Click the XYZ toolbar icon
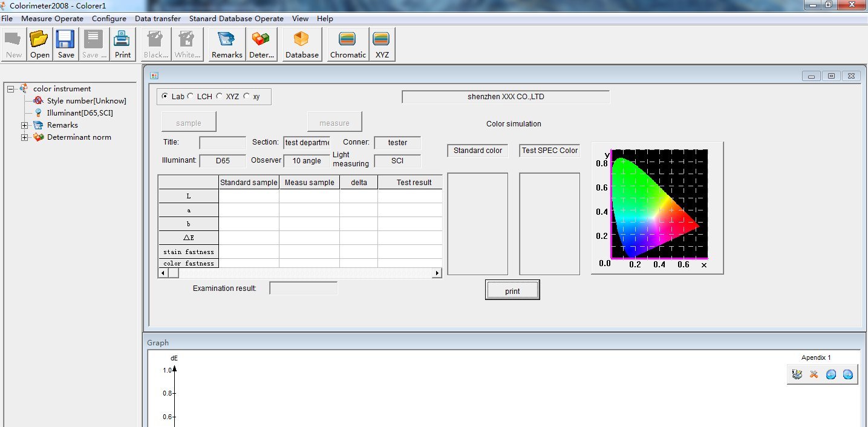This screenshot has height=427, width=868. (382, 42)
